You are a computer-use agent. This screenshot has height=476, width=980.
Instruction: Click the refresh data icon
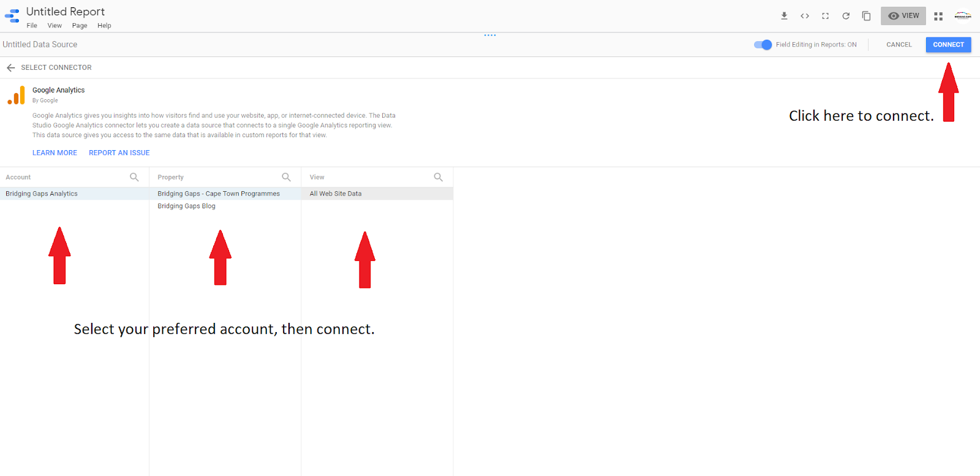pyautogui.click(x=846, y=16)
